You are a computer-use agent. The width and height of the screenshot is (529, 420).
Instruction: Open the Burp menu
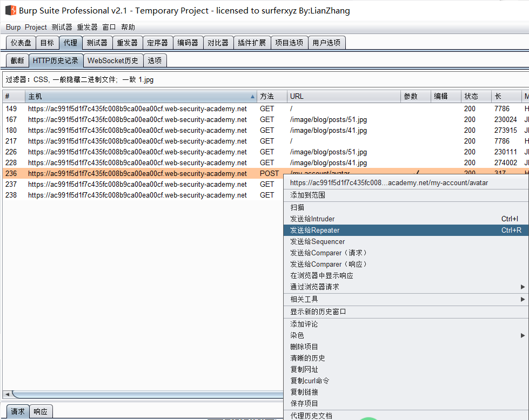point(13,26)
